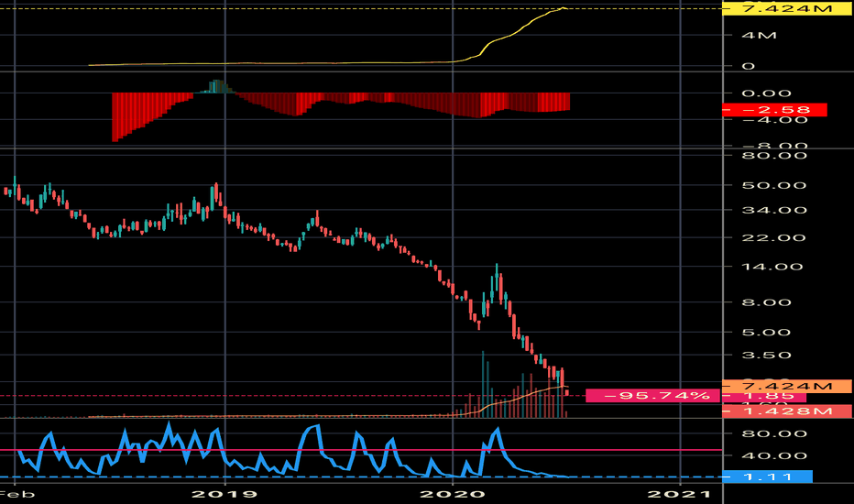The width and height of the screenshot is (854, 504).
Task: Select the 2019 time axis label
Action: 224,494
